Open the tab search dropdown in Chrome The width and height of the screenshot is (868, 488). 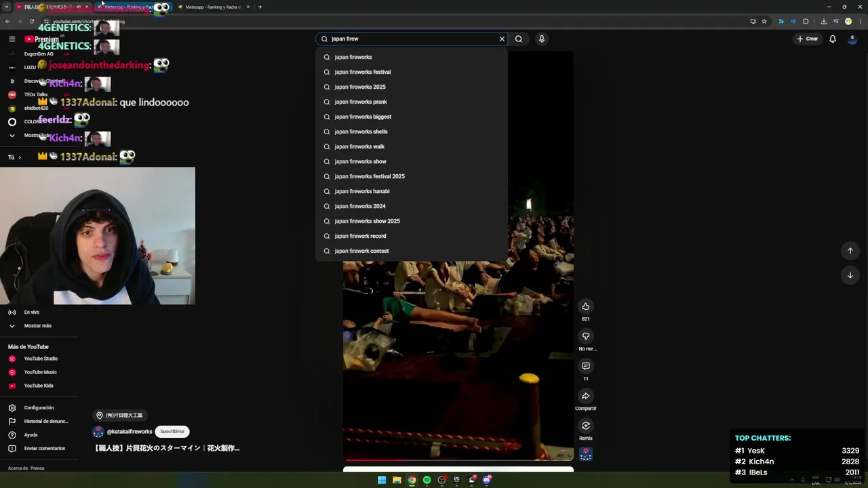[6, 7]
